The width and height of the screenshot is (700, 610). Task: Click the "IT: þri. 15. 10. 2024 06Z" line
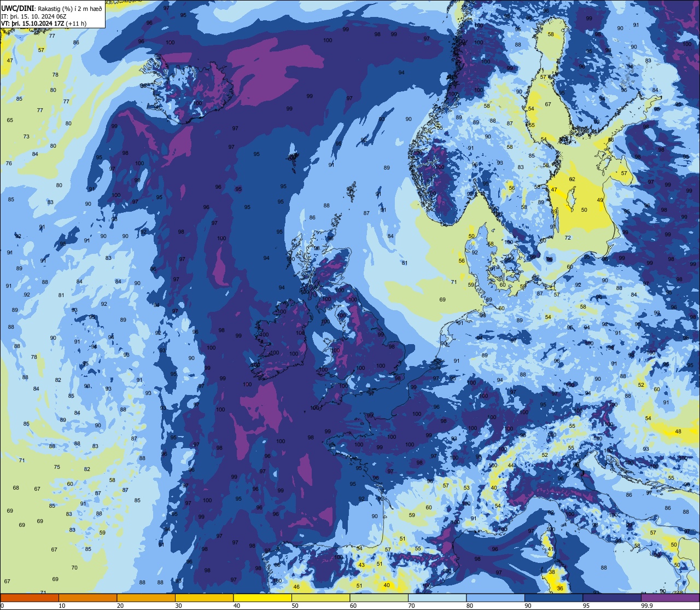34,16
